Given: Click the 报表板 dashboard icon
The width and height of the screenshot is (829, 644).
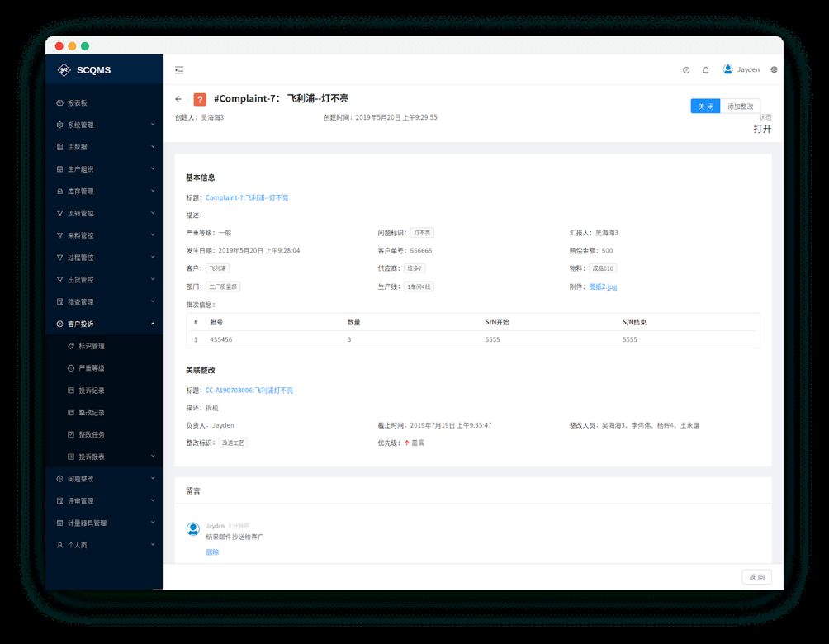Looking at the screenshot, I should [x=59, y=103].
